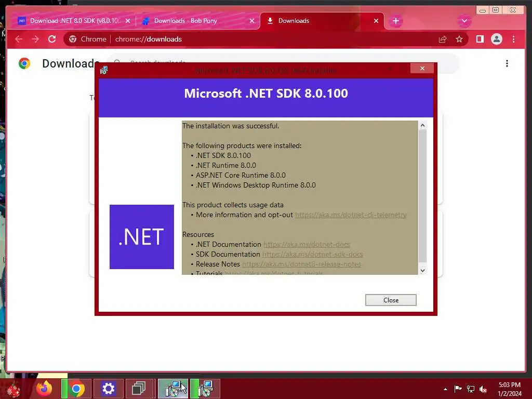Close the Download .NET 8.0 SDK tab
Image resolution: width=532 pixels, height=399 pixels.
pyautogui.click(x=128, y=21)
